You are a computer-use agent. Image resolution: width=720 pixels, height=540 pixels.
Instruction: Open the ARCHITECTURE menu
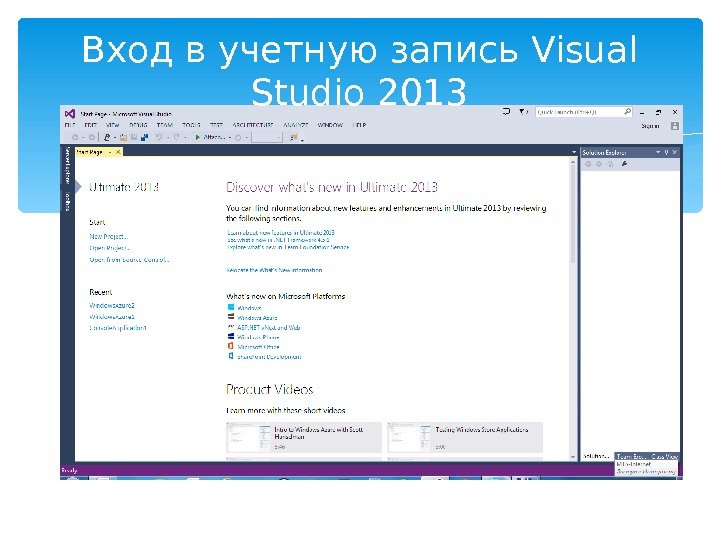[253, 125]
